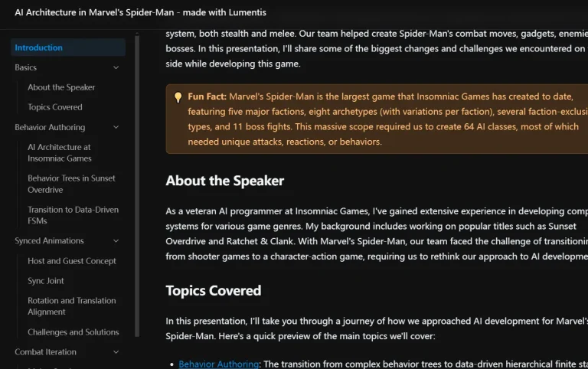Go to Topics Covered in sidebar

[x=55, y=107]
